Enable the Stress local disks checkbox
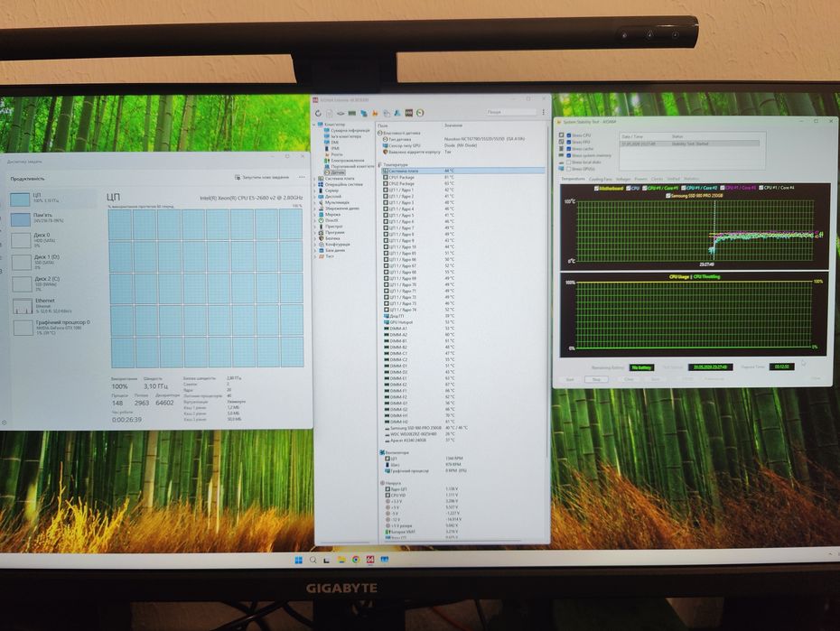This screenshot has height=631, width=840. pos(568,162)
